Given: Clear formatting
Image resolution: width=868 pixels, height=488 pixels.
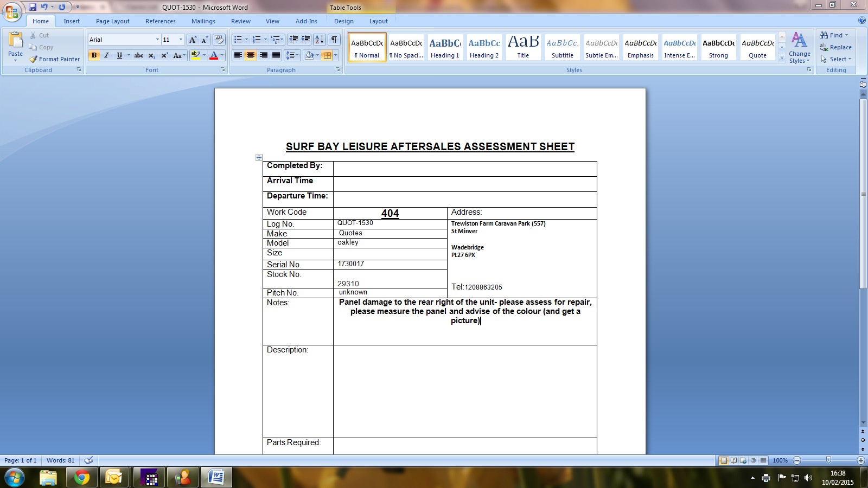Looking at the screenshot, I should 219,40.
